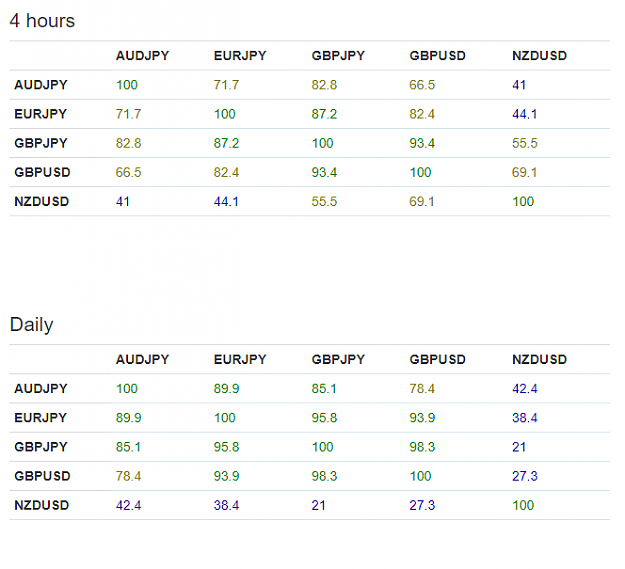Click the "4 hours" table heading

click(42, 21)
